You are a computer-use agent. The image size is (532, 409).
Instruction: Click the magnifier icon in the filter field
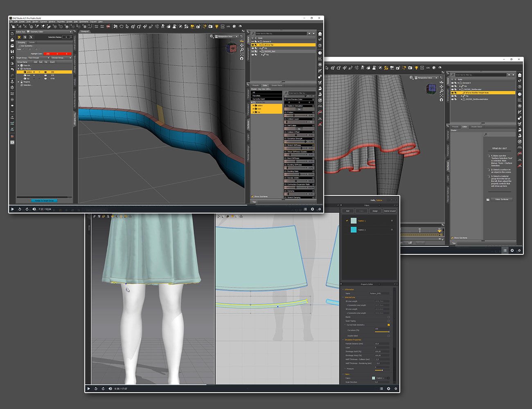[x=253, y=34]
